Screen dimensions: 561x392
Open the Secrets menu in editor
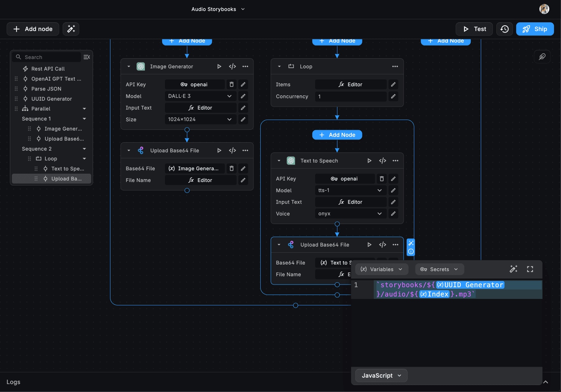(439, 269)
